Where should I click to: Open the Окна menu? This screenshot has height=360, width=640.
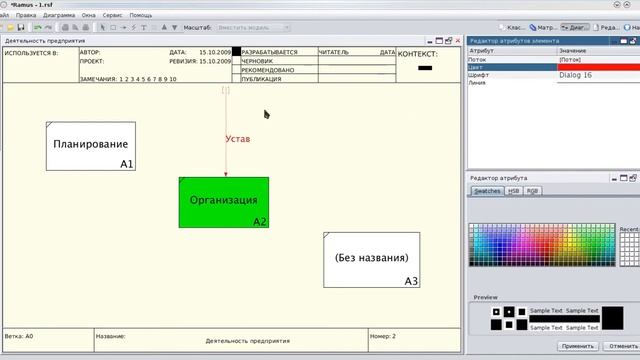89,15
